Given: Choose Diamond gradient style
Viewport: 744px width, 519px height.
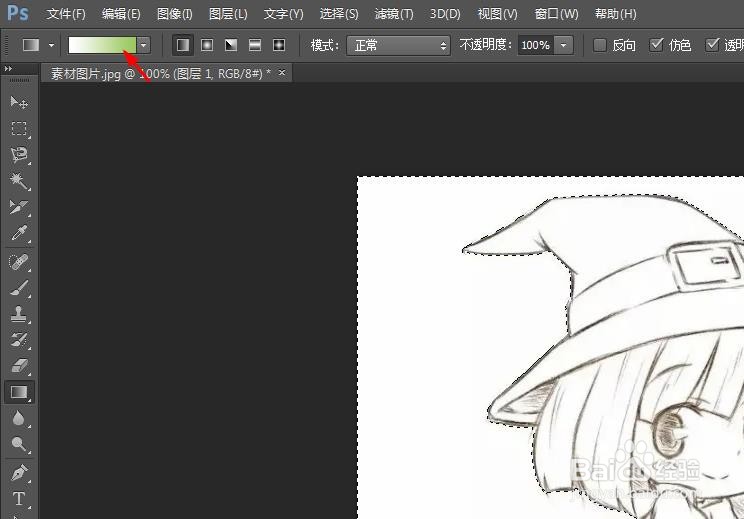Looking at the screenshot, I should [x=279, y=45].
